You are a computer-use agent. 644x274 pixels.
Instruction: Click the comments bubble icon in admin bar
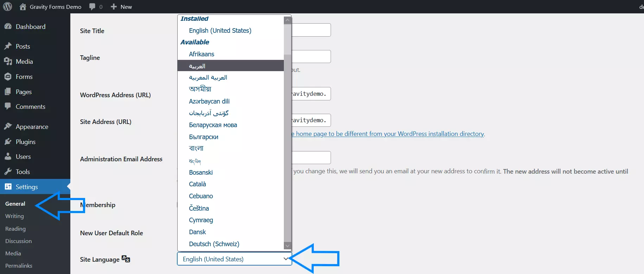(93, 7)
